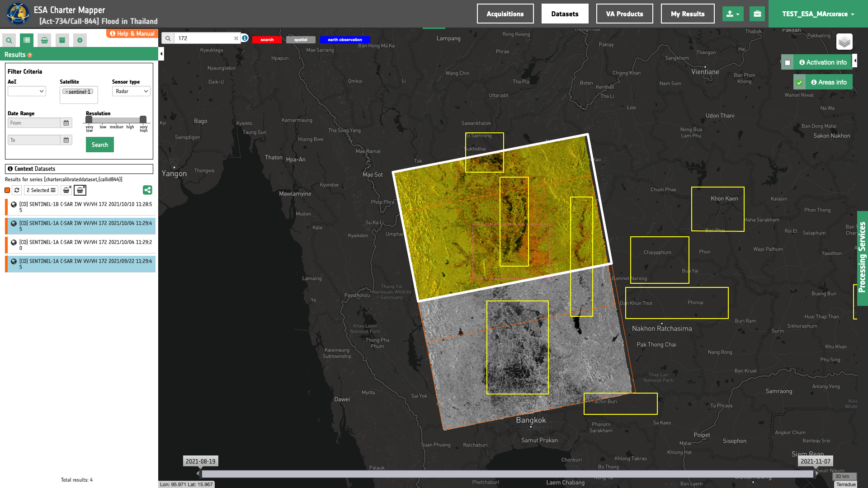Open the basket tab in the side panel
Viewport: 868px width, 488px height.
(44, 40)
